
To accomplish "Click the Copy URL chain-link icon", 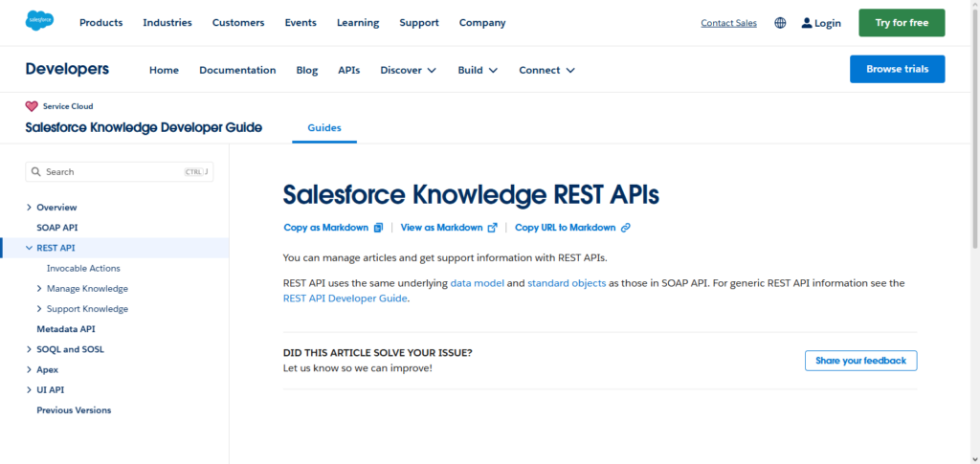I will pyautogui.click(x=626, y=228).
